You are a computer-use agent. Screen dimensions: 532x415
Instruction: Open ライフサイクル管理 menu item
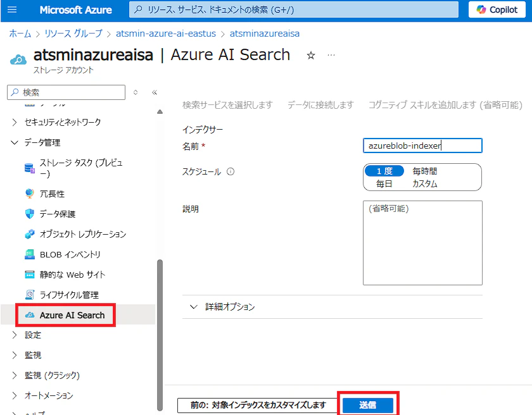pos(69,295)
